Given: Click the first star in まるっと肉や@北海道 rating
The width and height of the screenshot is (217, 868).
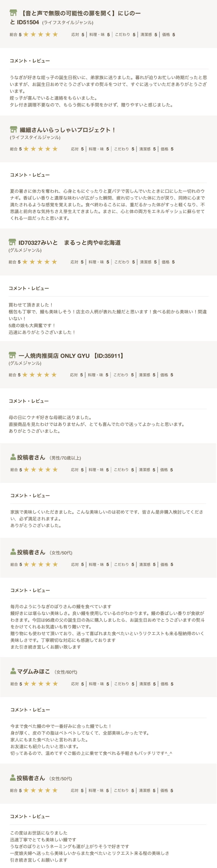Looking at the screenshot, I should click(25, 262).
